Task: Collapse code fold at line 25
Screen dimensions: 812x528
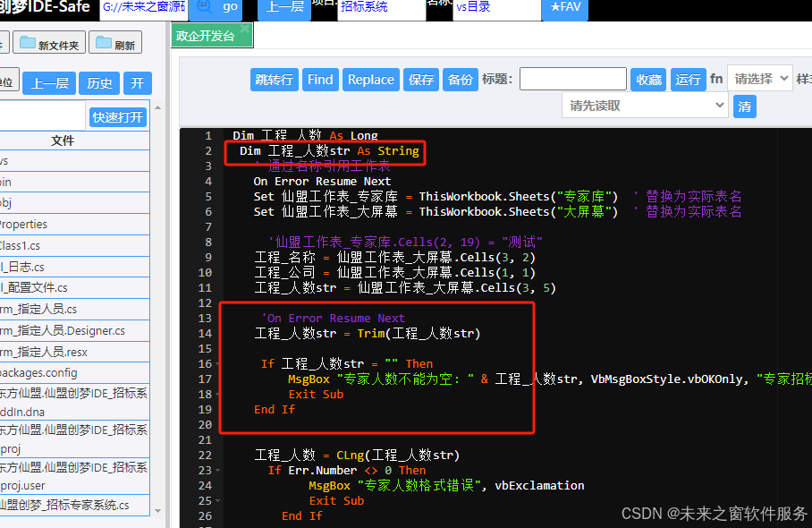Action: pyautogui.click(x=217, y=501)
